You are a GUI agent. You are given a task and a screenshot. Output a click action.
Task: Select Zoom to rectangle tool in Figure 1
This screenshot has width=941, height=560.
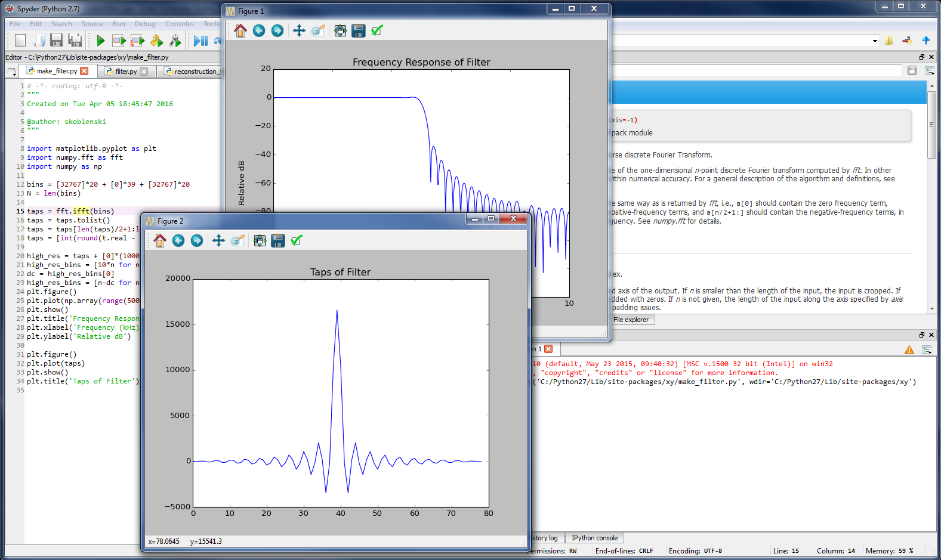318,30
